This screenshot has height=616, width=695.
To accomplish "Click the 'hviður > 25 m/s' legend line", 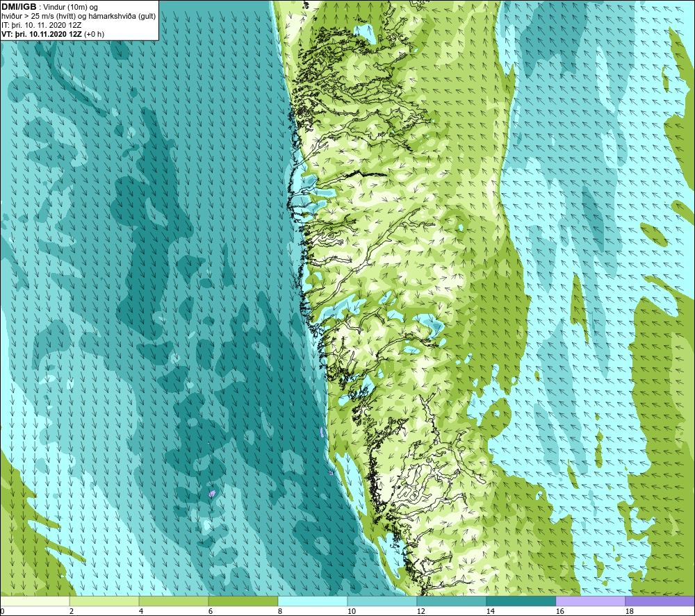I will pos(79,16).
